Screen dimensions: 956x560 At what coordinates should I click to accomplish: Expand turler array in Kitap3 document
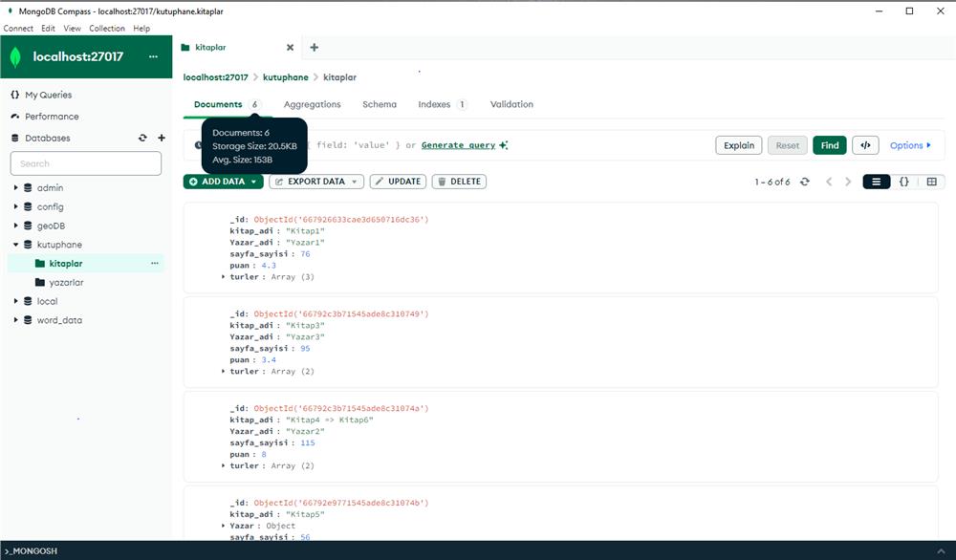click(223, 371)
